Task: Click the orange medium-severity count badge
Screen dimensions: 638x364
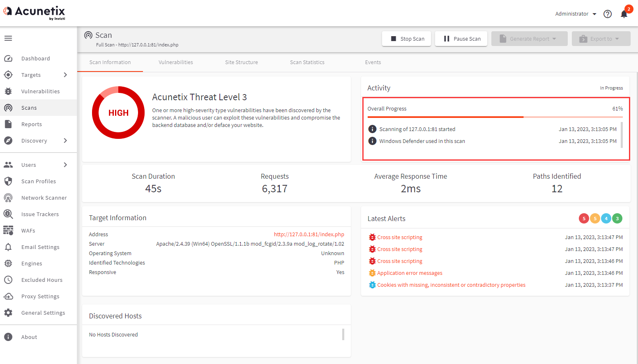Action: click(595, 219)
